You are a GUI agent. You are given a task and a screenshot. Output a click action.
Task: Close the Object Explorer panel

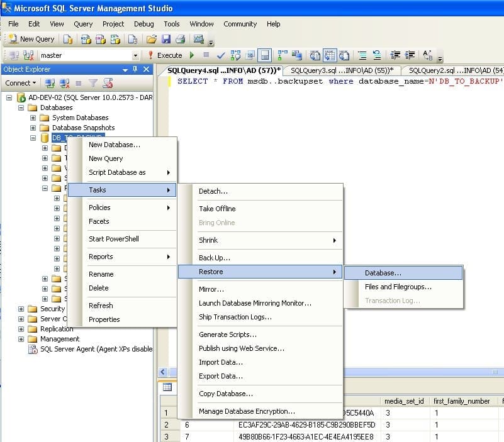146,69
